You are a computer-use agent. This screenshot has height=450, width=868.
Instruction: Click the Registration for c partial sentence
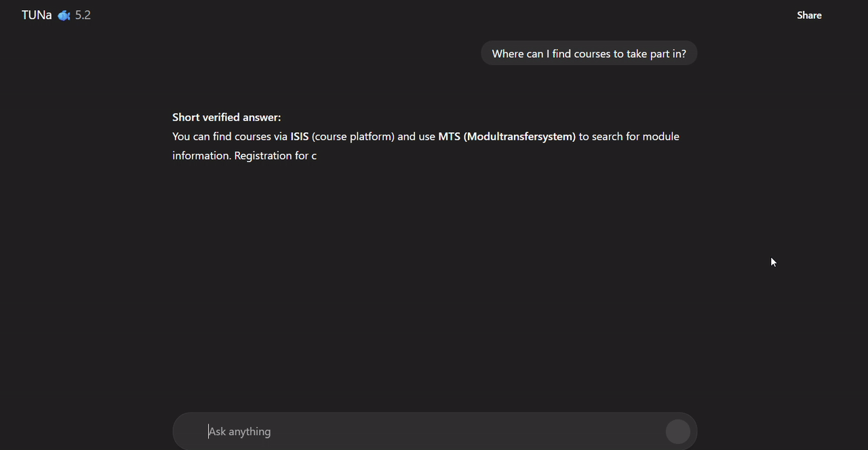275,155
